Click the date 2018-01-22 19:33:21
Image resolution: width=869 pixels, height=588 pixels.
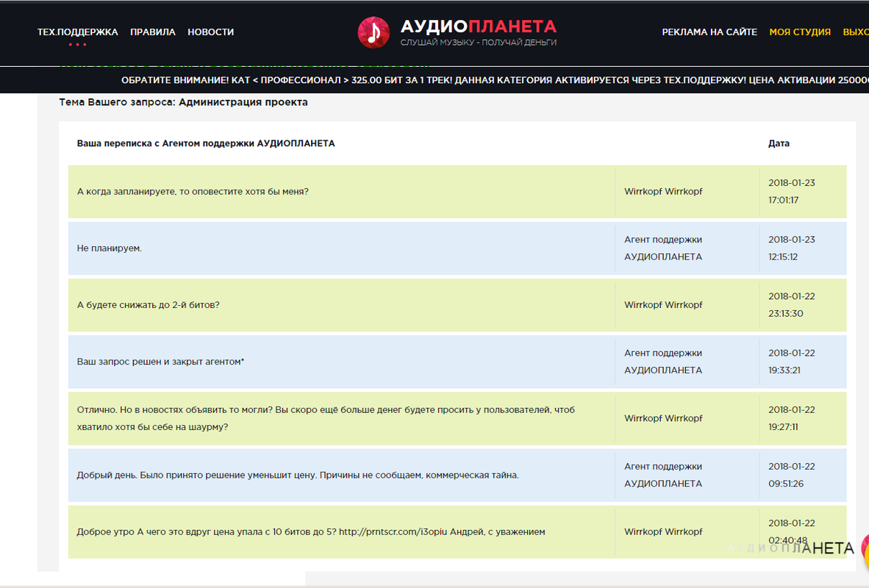791,362
